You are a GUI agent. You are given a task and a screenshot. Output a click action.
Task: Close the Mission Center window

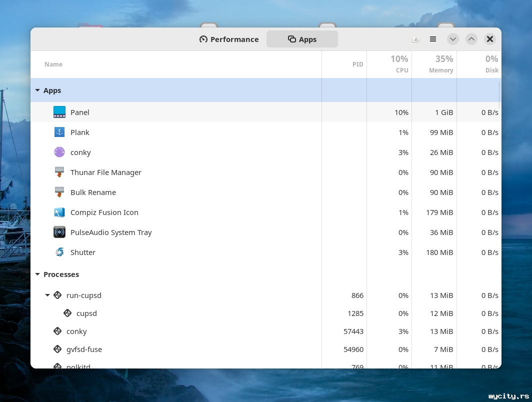pos(490,39)
